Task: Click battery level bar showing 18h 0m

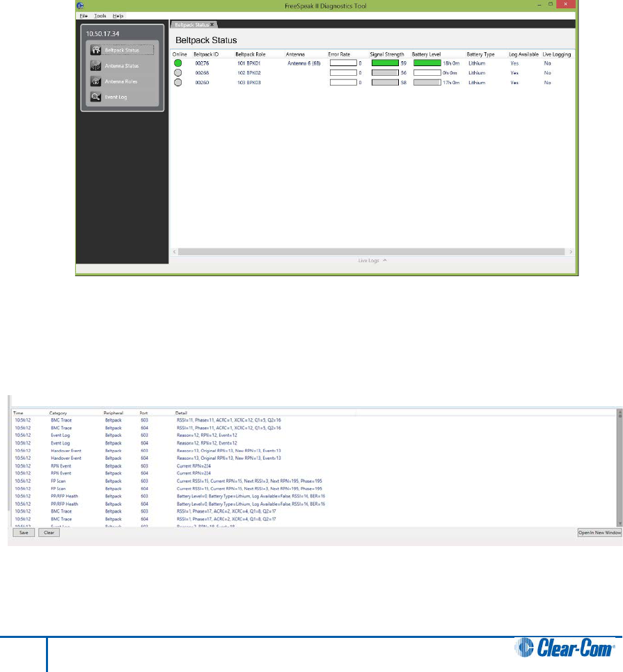Action: pos(427,63)
